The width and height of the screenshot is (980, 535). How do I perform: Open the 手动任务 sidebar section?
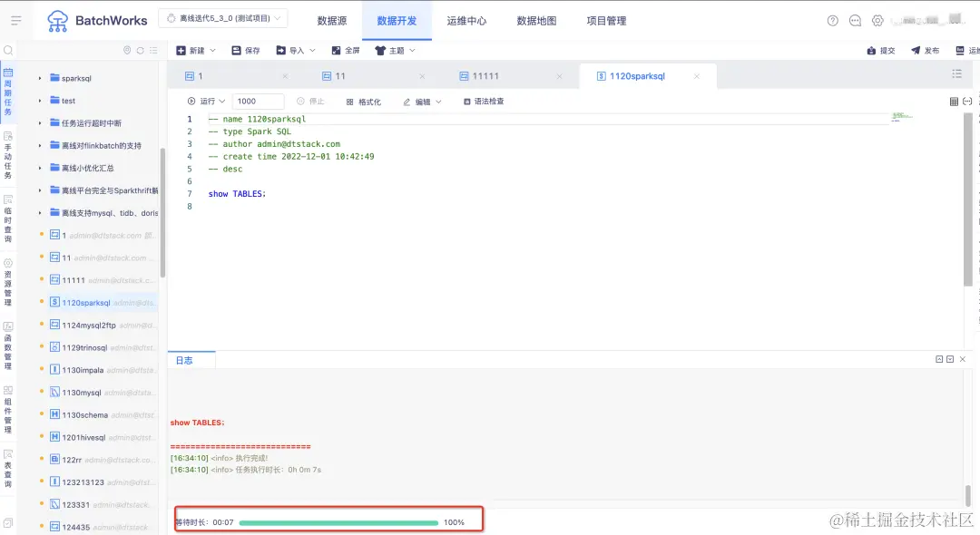click(8, 155)
